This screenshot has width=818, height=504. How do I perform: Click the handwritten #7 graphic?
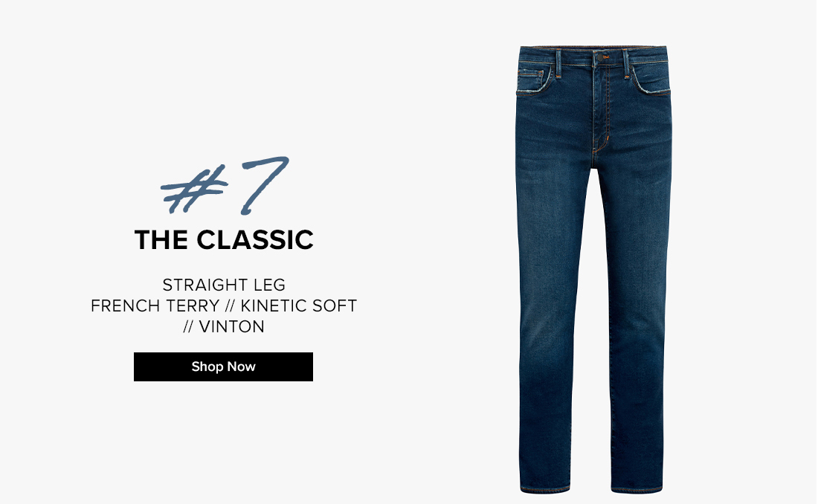225,185
